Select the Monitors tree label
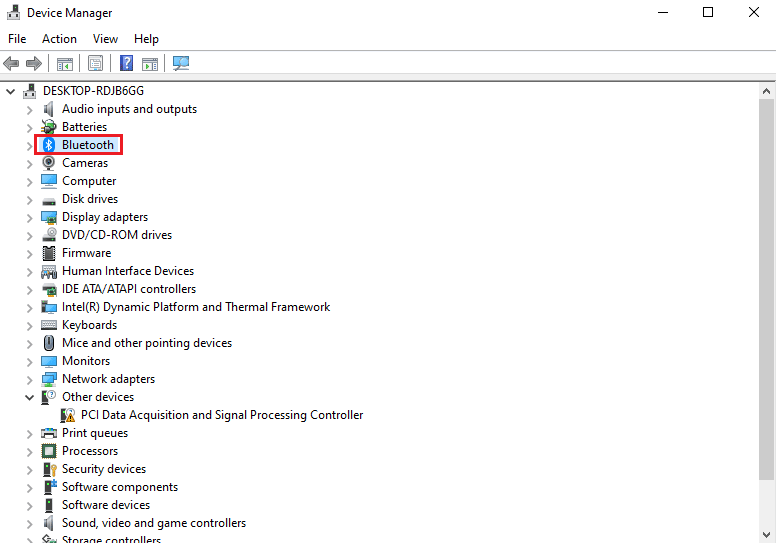The height and width of the screenshot is (543, 776). coord(86,361)
